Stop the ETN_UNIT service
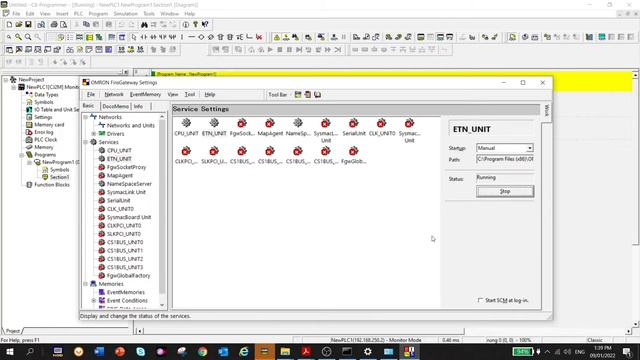 pos(505,191)
